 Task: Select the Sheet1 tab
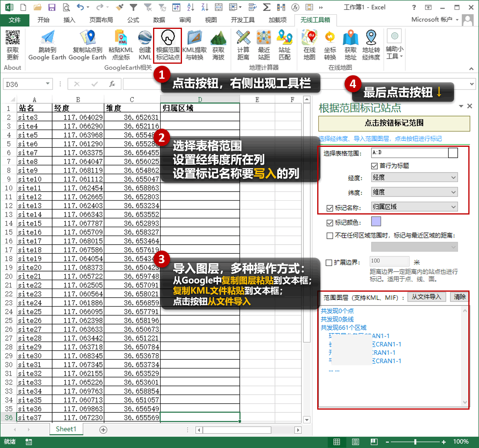pos(66,429)
